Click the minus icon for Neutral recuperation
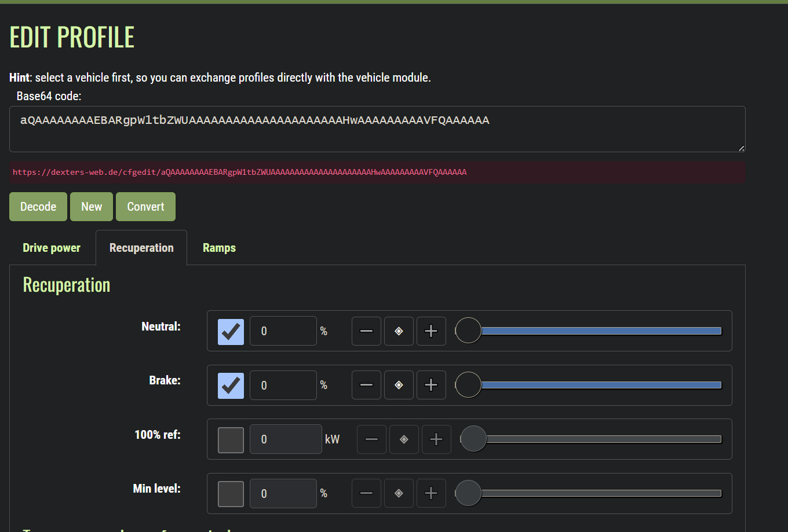Image resolution: width=788 pixels, height=532 pixels. (x=366, y=331)
